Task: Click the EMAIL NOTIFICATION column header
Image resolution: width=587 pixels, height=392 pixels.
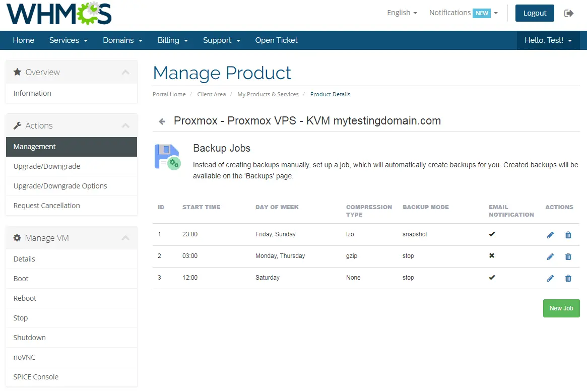Action: 511,211
